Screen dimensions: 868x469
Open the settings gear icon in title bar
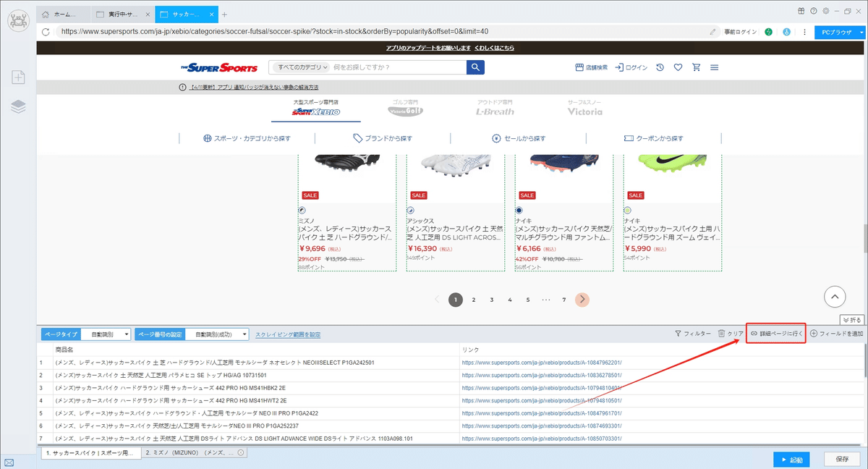(825, 11)
